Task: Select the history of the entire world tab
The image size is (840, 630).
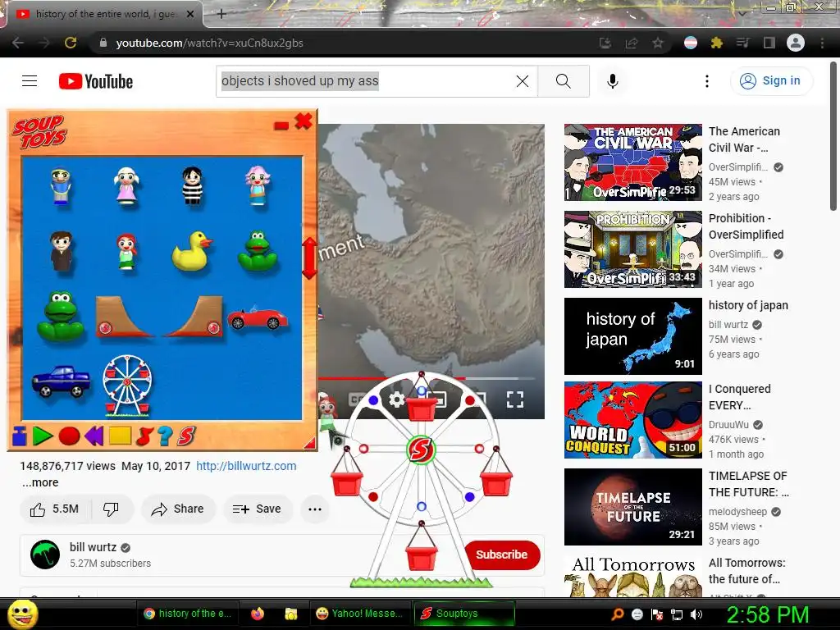Action: click(x=104, y=14)
